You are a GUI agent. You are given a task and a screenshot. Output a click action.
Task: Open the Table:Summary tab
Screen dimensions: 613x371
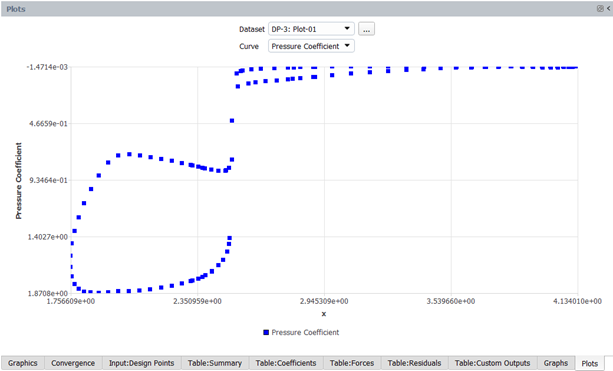(215, 363)
